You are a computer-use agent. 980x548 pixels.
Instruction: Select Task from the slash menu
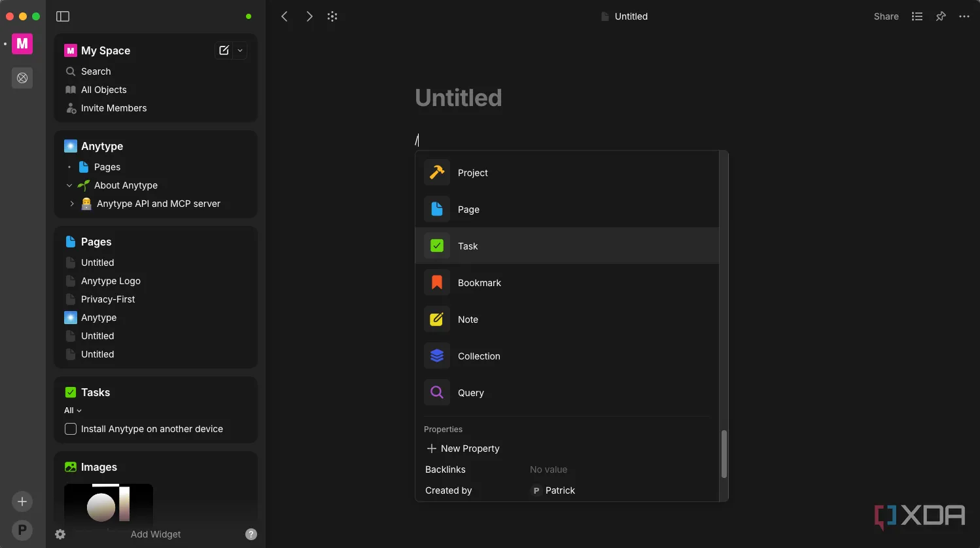coord(567,246)
